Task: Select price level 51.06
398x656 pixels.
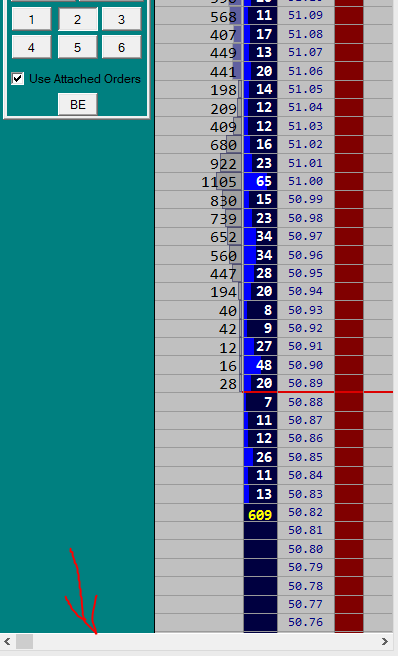Action: click(x=306, y=71)
